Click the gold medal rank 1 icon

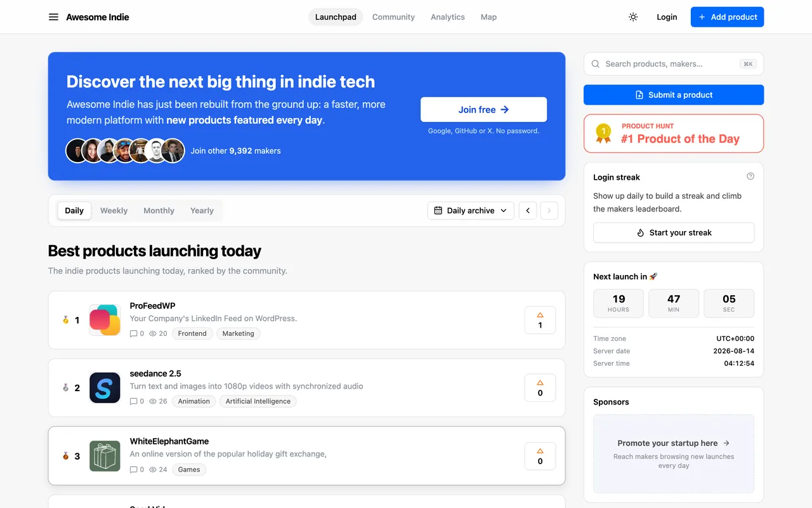(65, 320)
